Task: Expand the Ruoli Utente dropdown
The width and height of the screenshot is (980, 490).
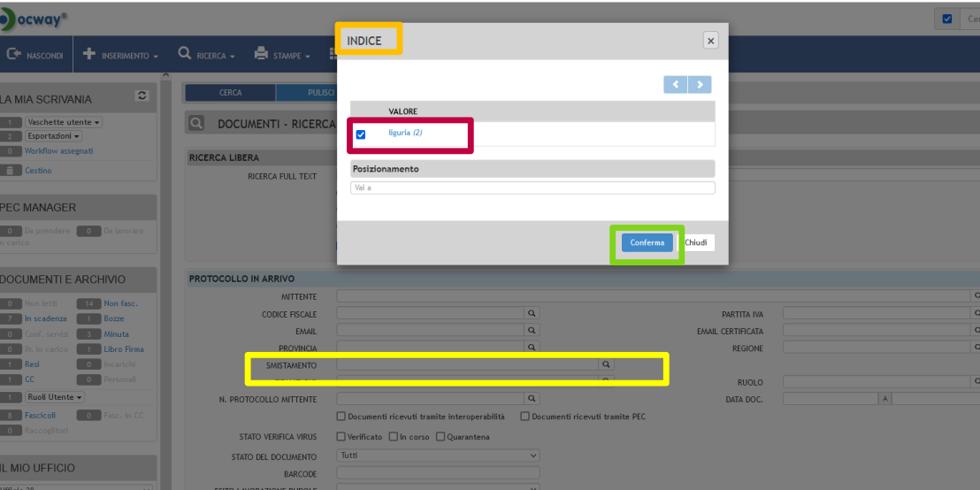Action: [55, 397]
